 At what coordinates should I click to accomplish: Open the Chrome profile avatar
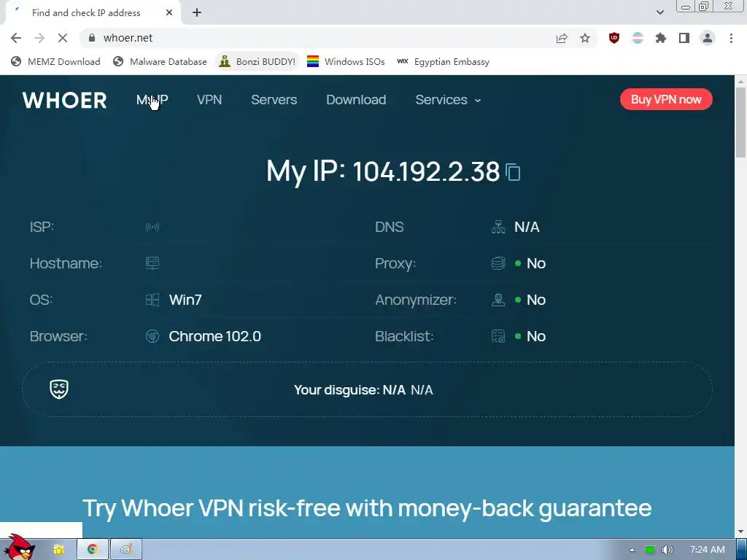(708, 38)
